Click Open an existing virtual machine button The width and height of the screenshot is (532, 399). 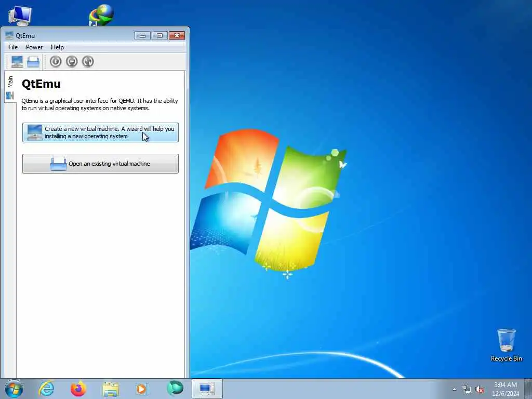pos(100,164)
